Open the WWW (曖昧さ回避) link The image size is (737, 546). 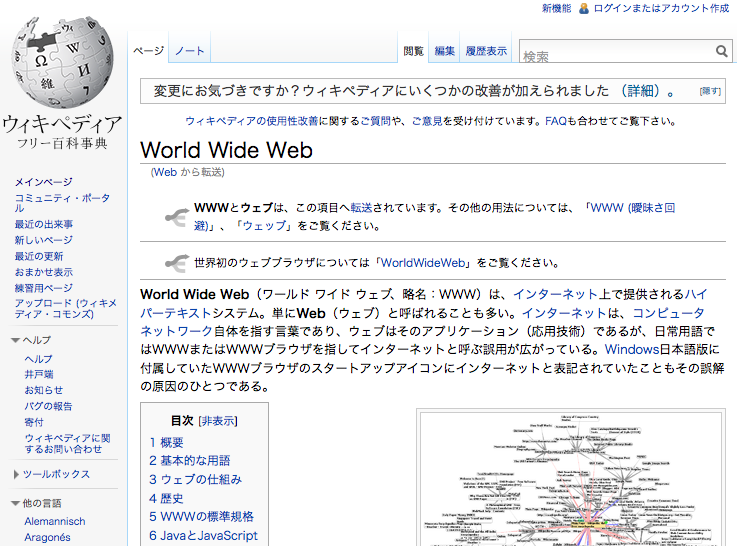click(x=633, y=208)
